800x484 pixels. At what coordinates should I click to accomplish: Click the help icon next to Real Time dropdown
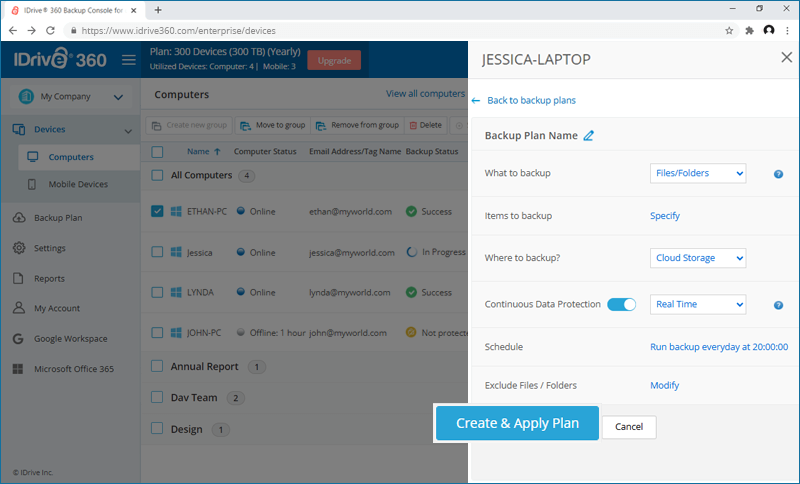click(x=778, y=305)
